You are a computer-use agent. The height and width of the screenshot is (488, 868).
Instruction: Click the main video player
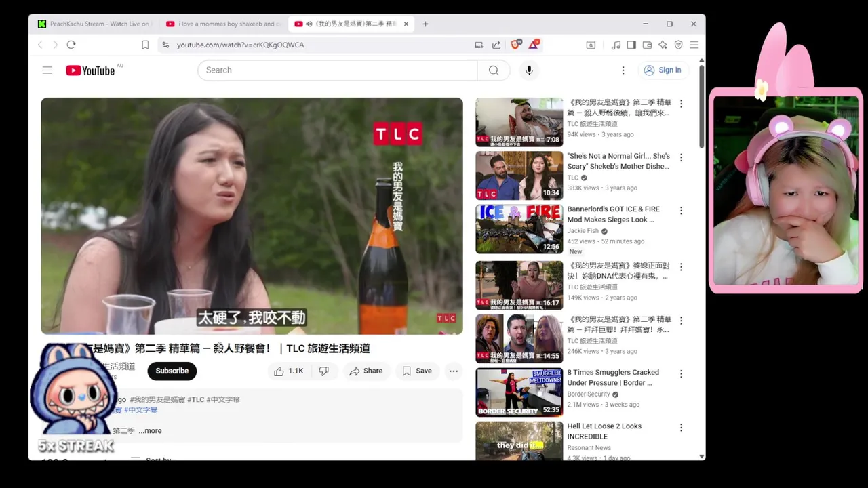252,216
